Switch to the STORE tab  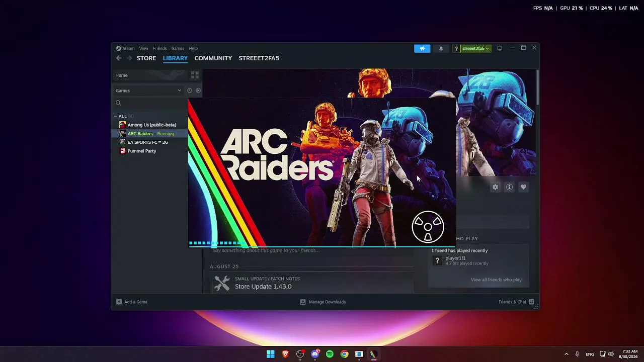point(146,58)
